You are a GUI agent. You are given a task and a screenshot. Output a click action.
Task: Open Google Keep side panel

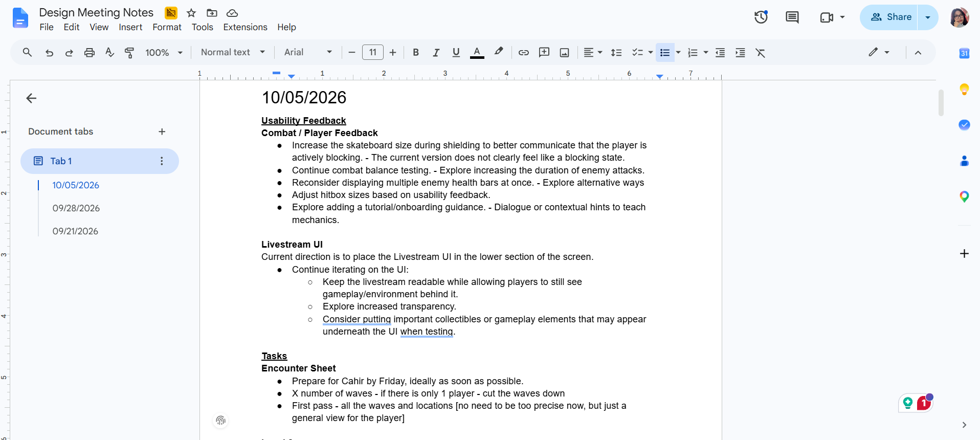[964, 90]
